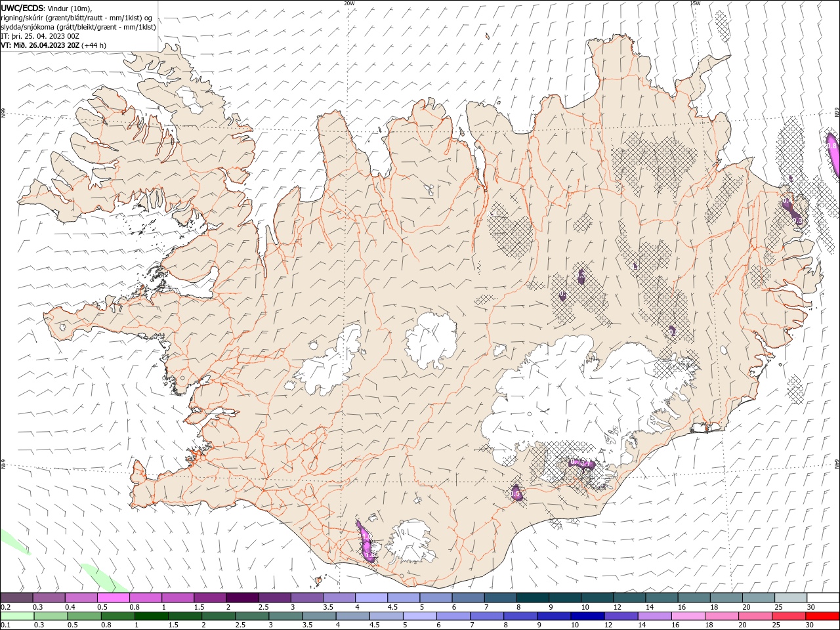Image resolution: width=840 pixels, height=630 pixels.
Task: Click the purple snowfall patch west of Mýrdalsjökull on south coast
Action: pos(366,542)
